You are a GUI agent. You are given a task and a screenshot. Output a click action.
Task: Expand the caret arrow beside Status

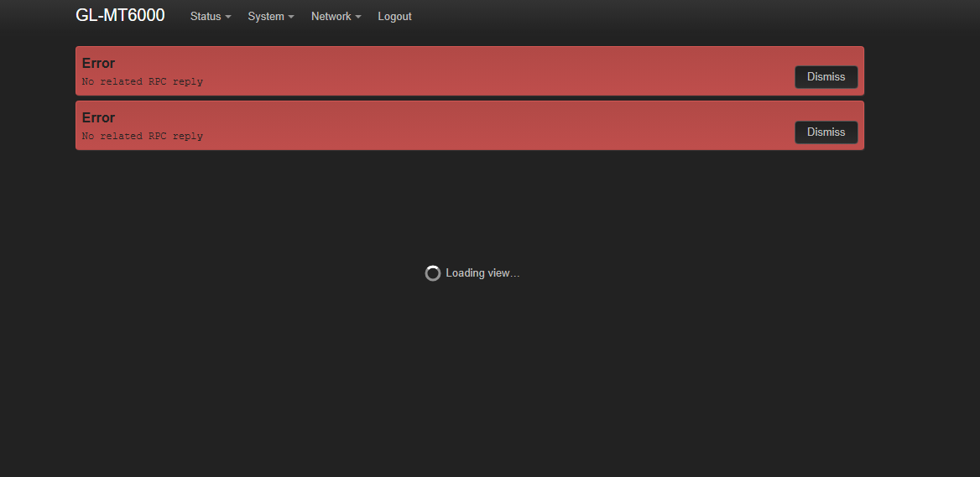(228, 18)
